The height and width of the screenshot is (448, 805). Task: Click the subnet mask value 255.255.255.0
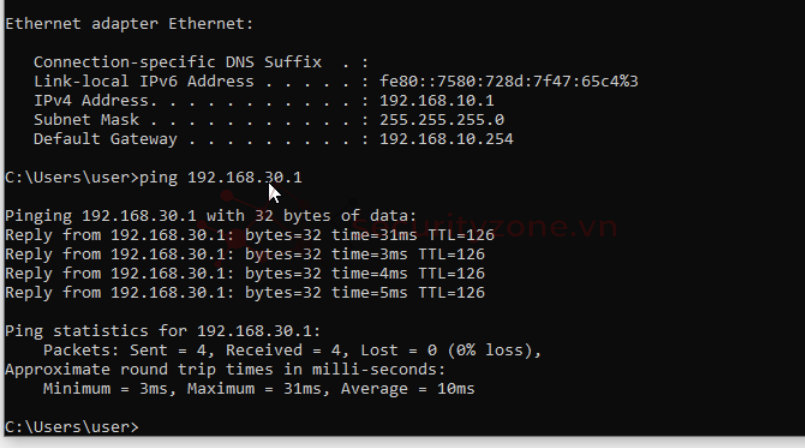441,120
